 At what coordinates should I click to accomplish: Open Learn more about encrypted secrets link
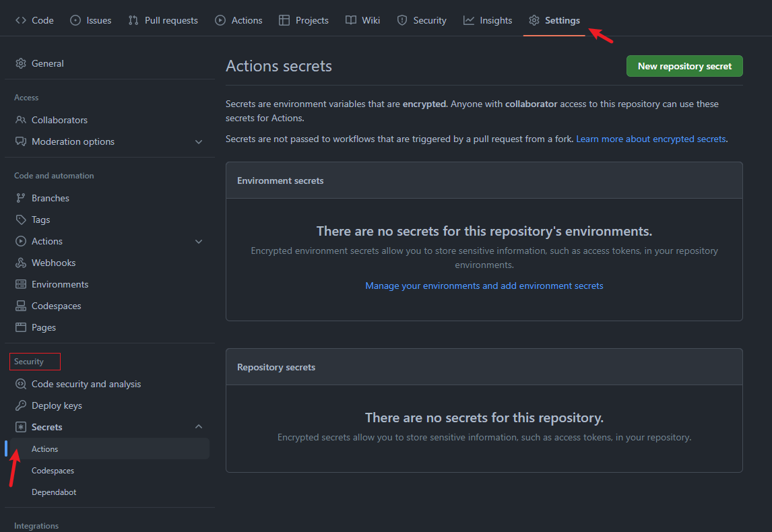[x=651, y=139]
